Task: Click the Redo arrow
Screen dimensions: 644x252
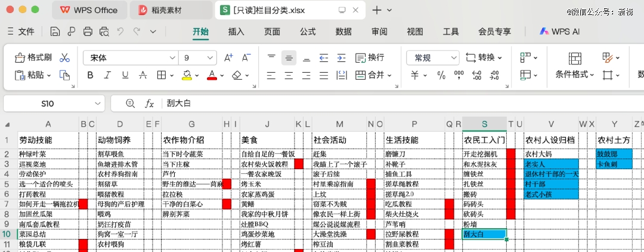Action: coord(137,31)
